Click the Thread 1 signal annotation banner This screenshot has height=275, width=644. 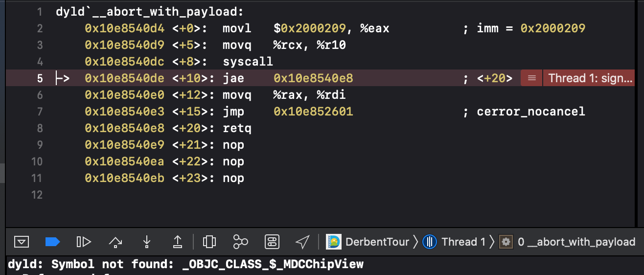coord(589,78)
